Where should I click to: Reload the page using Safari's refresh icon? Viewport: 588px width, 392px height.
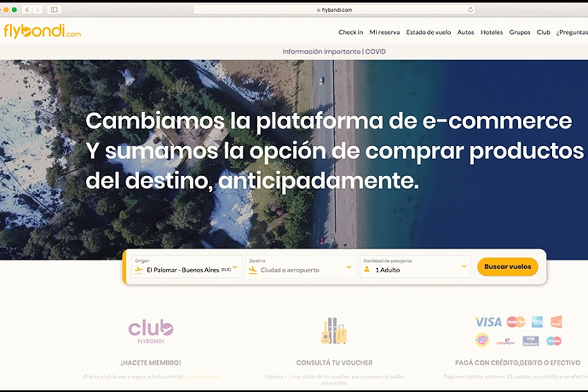[x=470, y=10]
